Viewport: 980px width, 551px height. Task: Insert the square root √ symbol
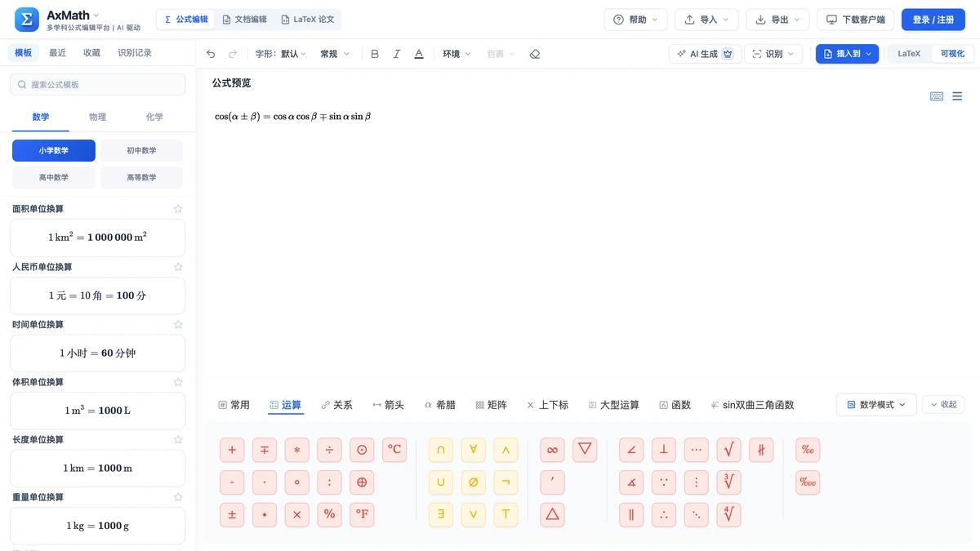728,450
